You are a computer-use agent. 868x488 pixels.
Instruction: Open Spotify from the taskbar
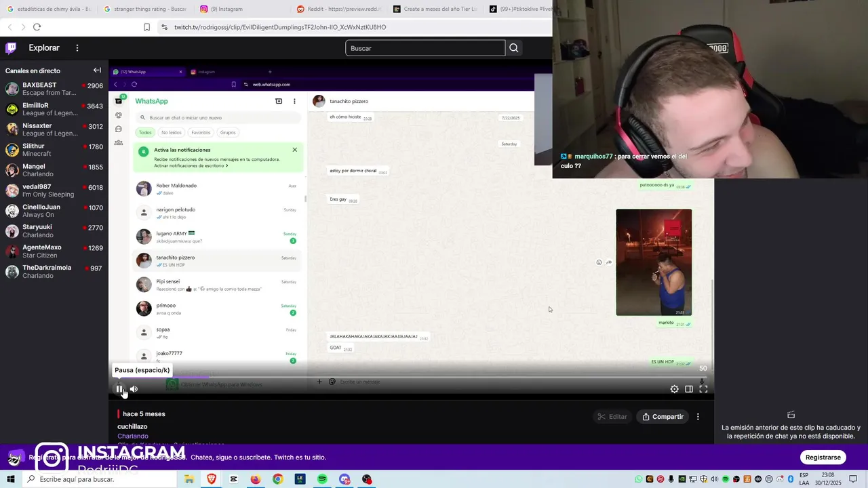click(322, 479)
